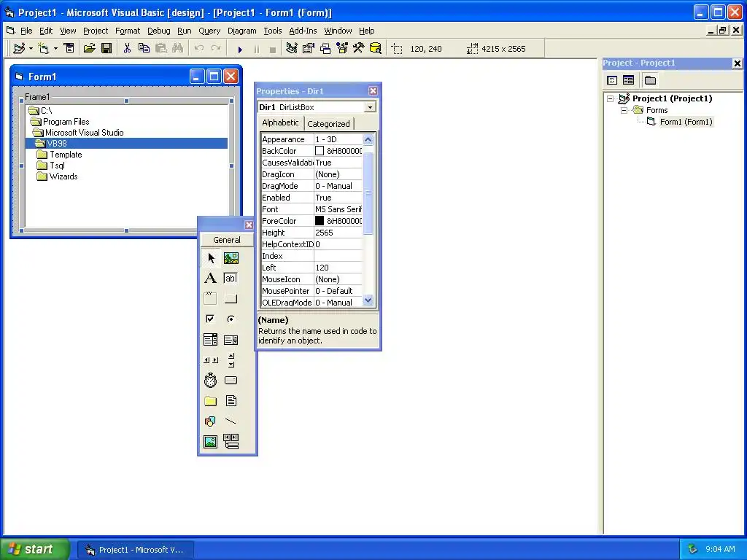Image resolution: width=747 pixels, height=560 pixels.
Task: Open the Menu Editor from toolbar
Action: [x=69, y=49]
